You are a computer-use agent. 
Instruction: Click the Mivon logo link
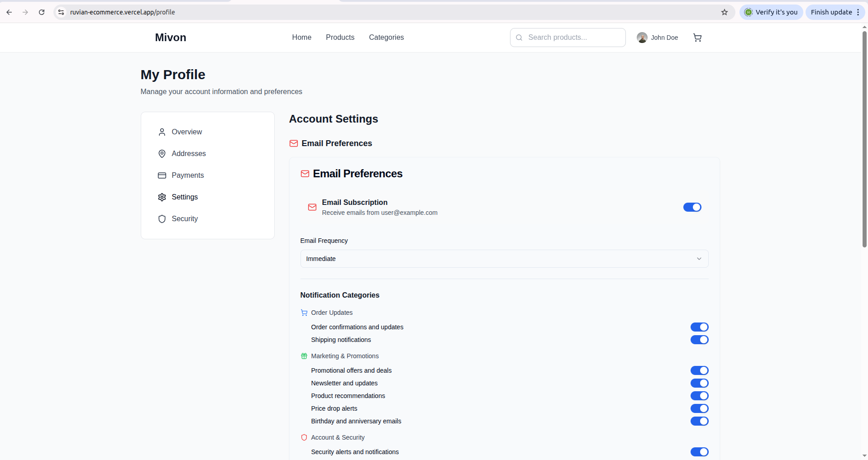(x=171, y=38)
